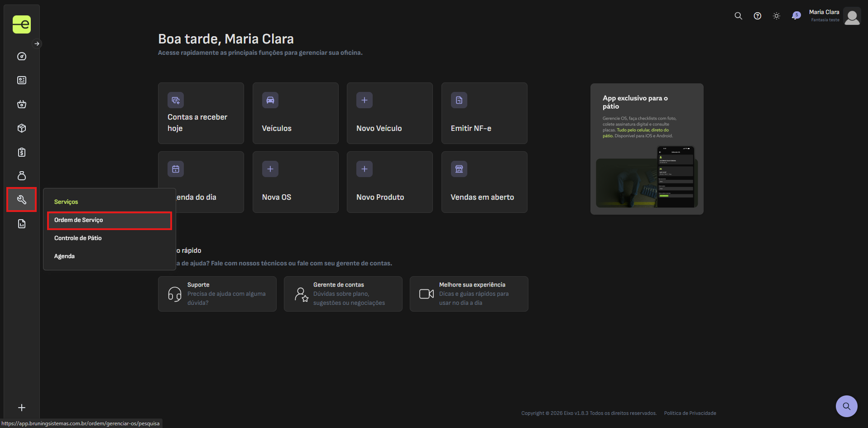868x428 pixels.
Task: Open the Nova OS card
Action: pos(296,182)
